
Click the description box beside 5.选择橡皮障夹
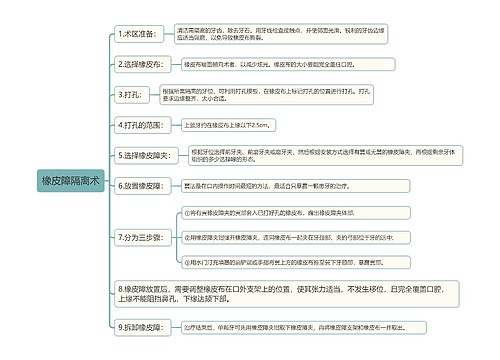[x=325, y=155]
